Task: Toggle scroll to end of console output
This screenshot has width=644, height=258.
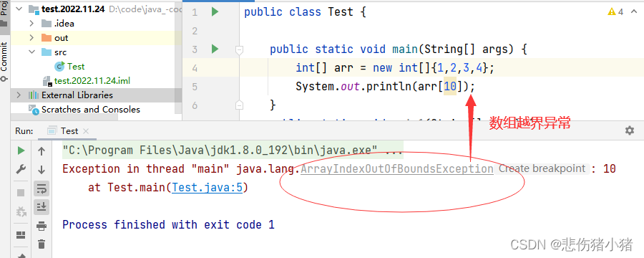Action: point(42,207)
